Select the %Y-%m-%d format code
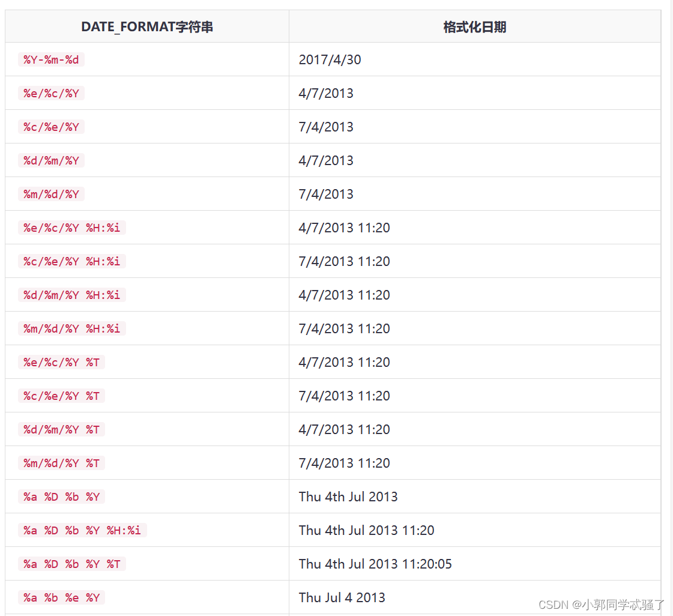The image size is (673, 616). coord(51,59)
